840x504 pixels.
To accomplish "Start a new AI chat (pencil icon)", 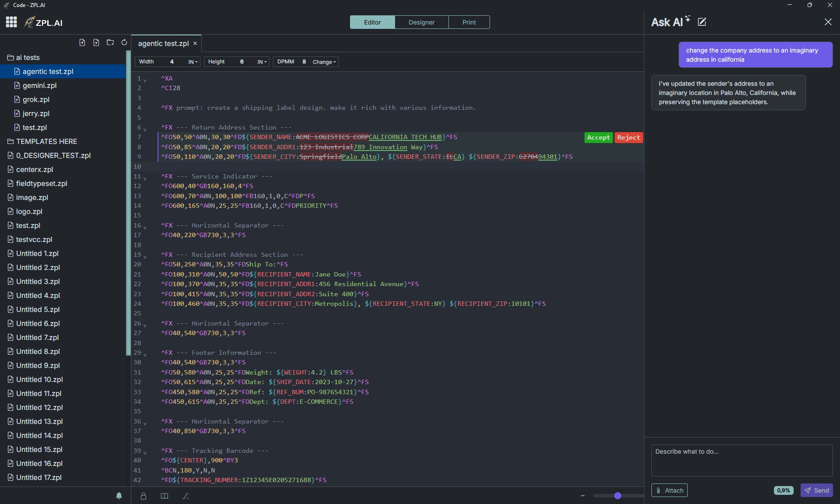I will point(702,22).
